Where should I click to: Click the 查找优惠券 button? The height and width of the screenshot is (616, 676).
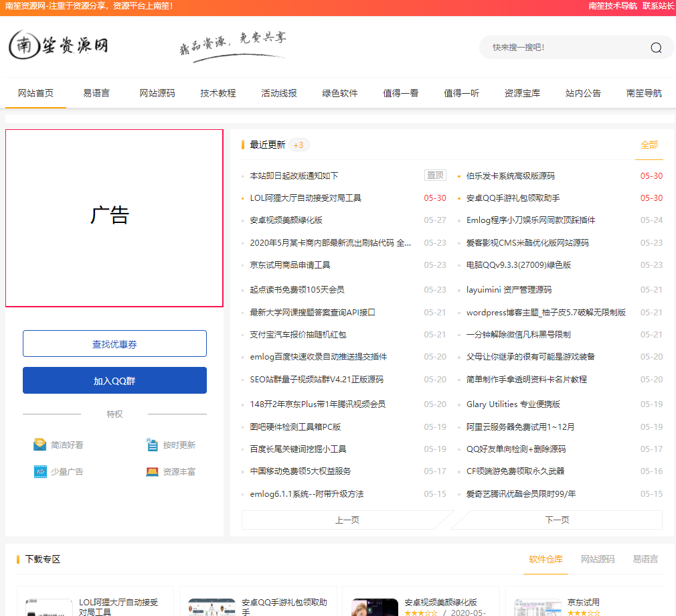pos(114,343)
